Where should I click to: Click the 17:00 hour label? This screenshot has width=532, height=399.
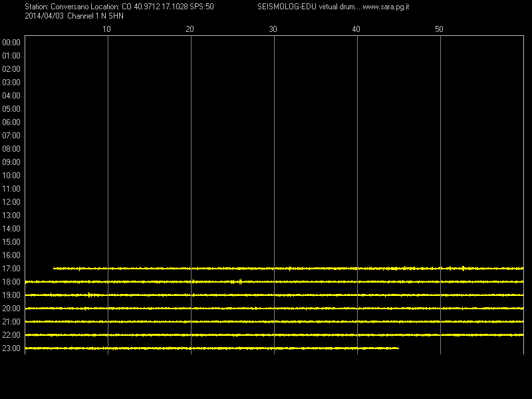pos(11,269)
